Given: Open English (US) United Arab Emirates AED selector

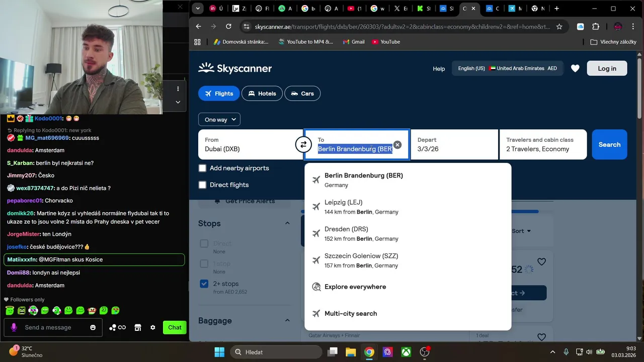Looking at the screenshot, I should [507, 68].
